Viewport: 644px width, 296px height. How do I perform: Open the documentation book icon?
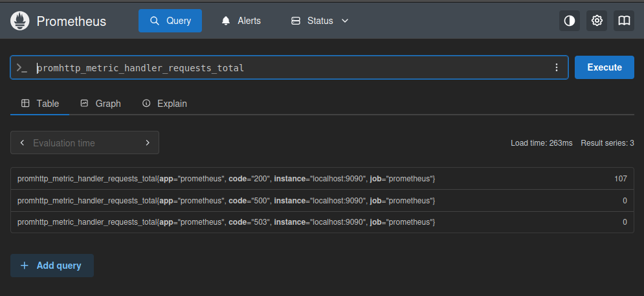(x=624, y=21)
